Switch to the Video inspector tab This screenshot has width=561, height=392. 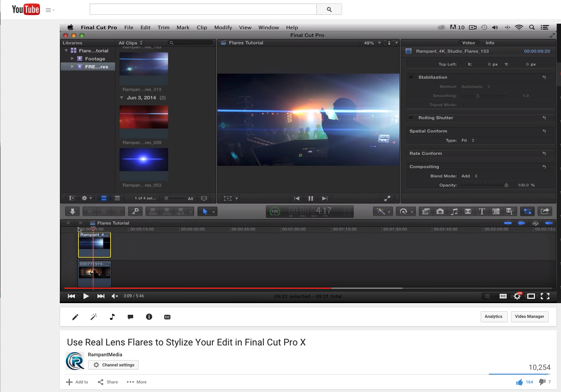pyautogui.click(x=469, y=43)
